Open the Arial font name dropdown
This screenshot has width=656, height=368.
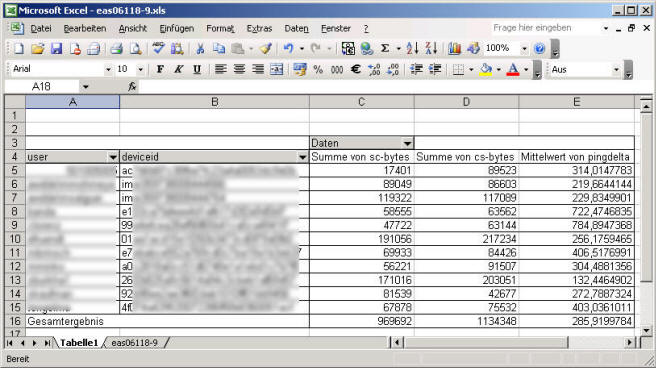108,69
